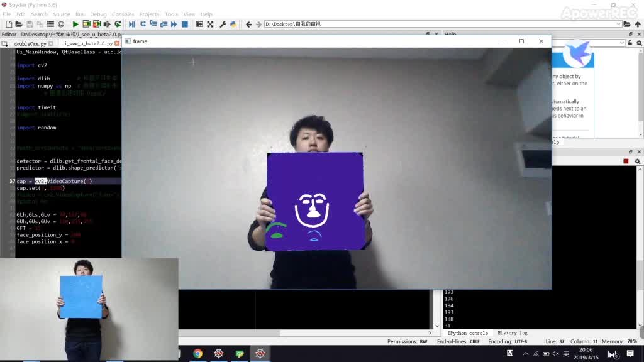Viewport: 644px width, 362px height.
Task: Open the Search menu
Action: (x=40, y=14)
